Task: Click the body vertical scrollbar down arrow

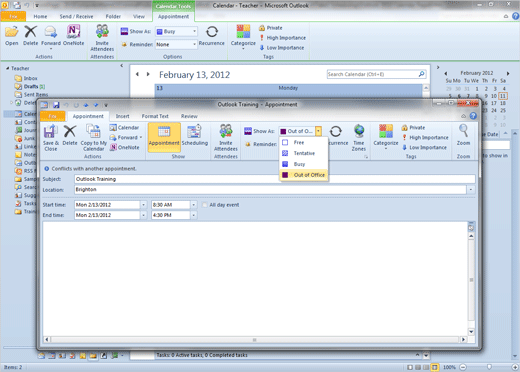Action: tap(471, 332)
